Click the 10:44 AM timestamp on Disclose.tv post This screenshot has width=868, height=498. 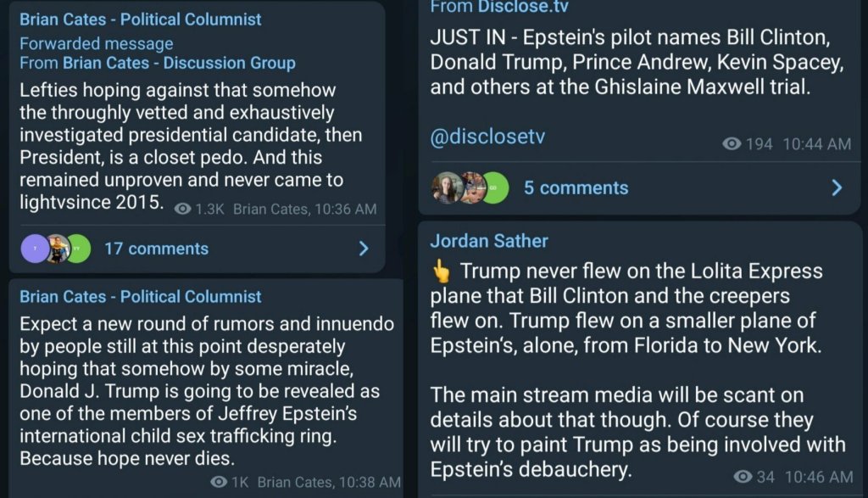[817, 144]
